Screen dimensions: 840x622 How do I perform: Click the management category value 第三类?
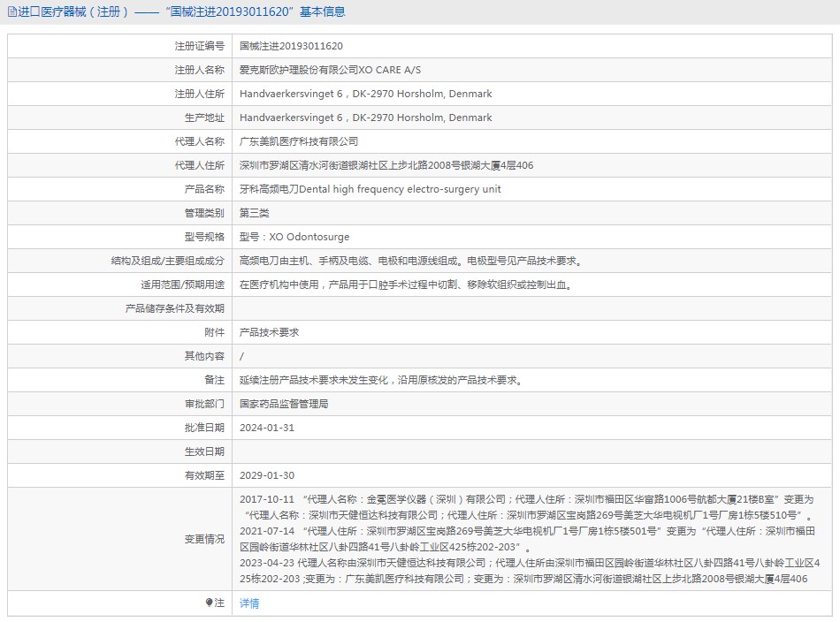pos(254,213)
